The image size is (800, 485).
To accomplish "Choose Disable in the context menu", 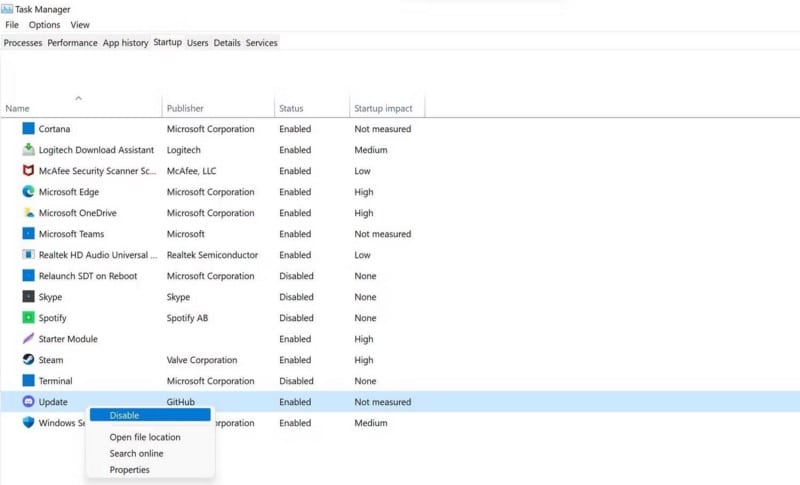I will point(150,415).
